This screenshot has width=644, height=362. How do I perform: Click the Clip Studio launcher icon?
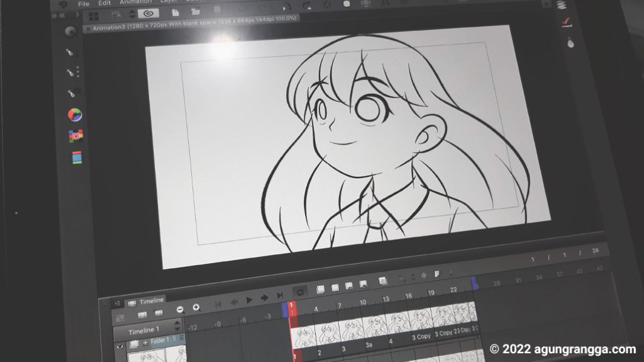(x=148, y=13)
